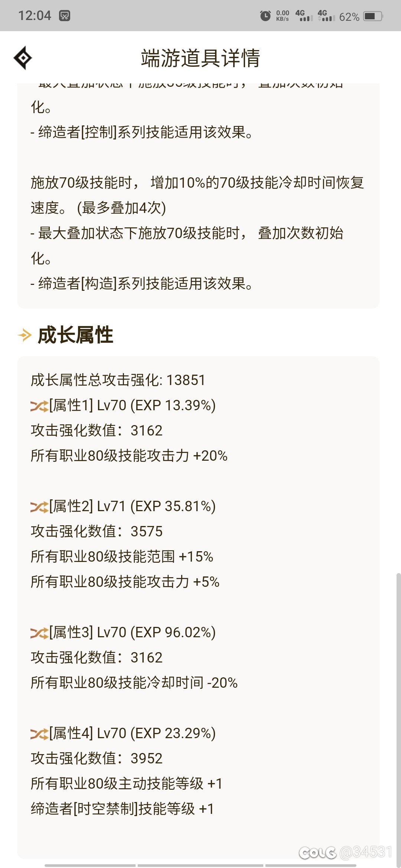Image resolution: width=401 pixels, height=868 pixels.
Task: Tap the 端游道具详情 page title
Action: [x=200, y=58]
